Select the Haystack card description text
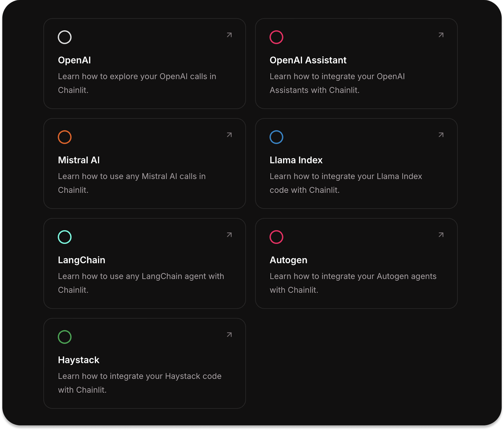This screenshot has width=504, height=430. (140, 383)
